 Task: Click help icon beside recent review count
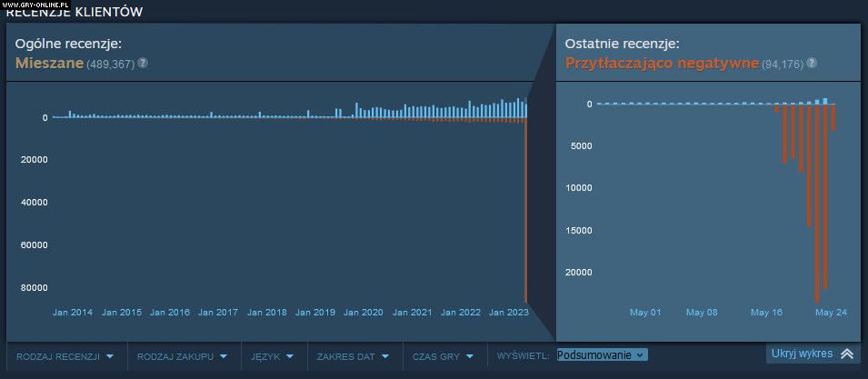point(812,64)
